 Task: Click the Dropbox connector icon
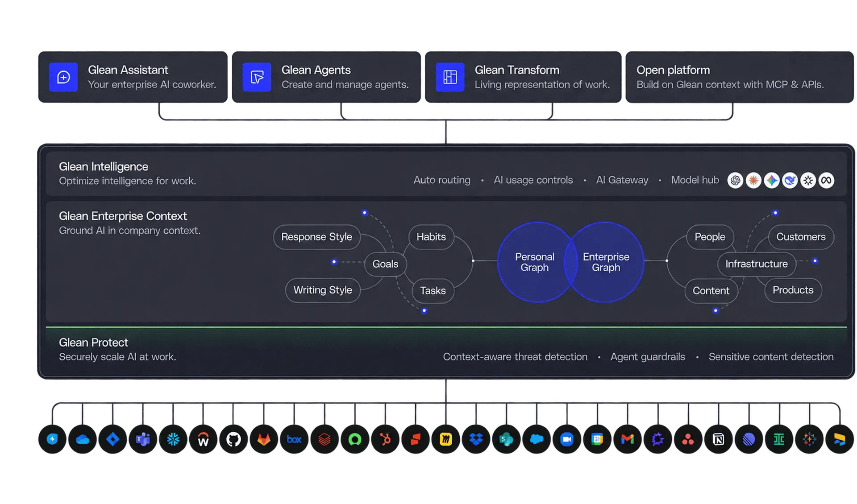(x=476, y=439)
